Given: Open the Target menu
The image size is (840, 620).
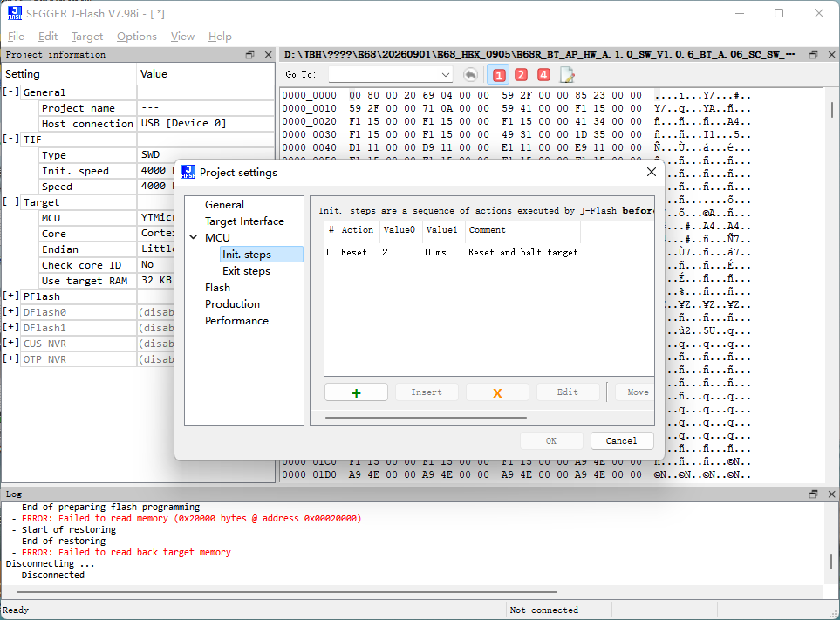Looking at the screenshot, I should click(x=86, y=37).
